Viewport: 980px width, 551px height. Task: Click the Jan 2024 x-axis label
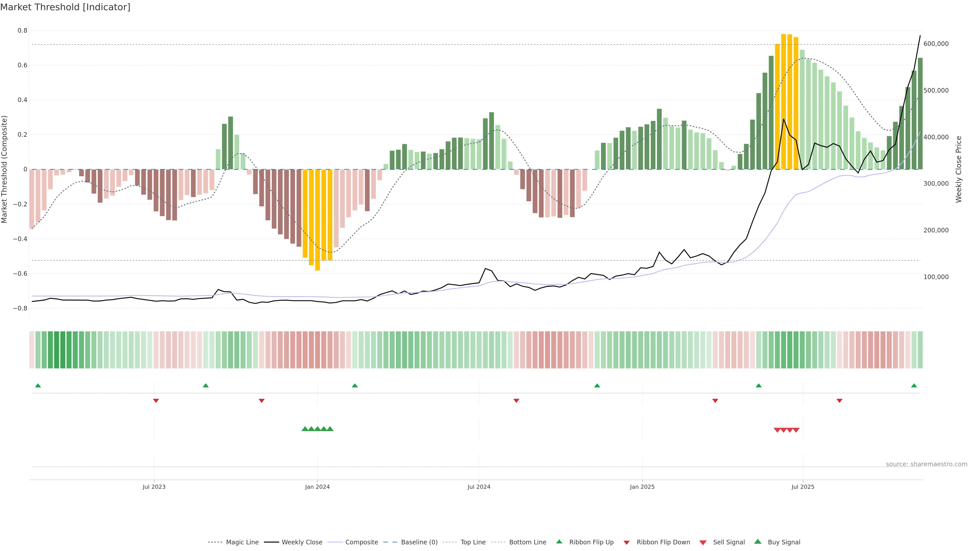point(317,487)
